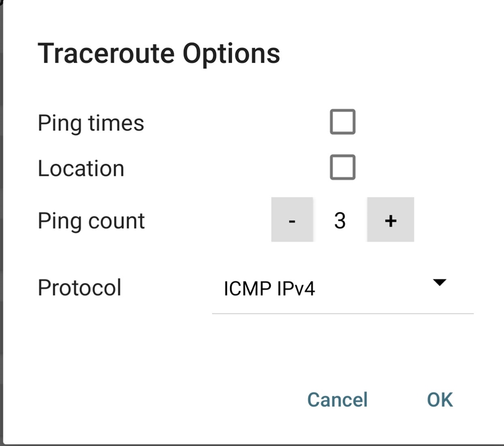Confirm options with the OK button

[440, 400]
